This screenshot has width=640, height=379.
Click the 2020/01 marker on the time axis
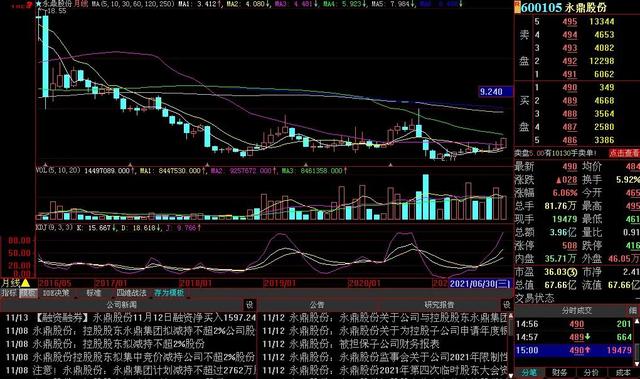364,283
